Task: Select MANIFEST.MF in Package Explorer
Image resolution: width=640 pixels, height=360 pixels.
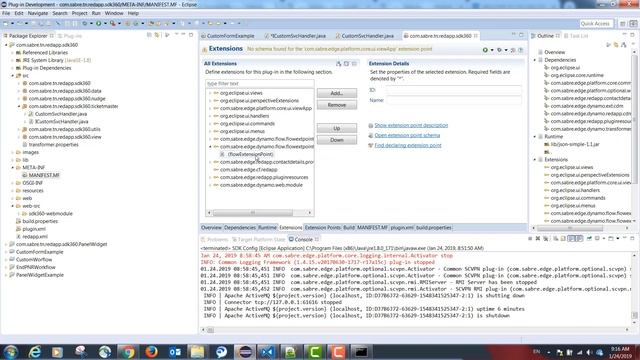Action: (x=44, y=176)
